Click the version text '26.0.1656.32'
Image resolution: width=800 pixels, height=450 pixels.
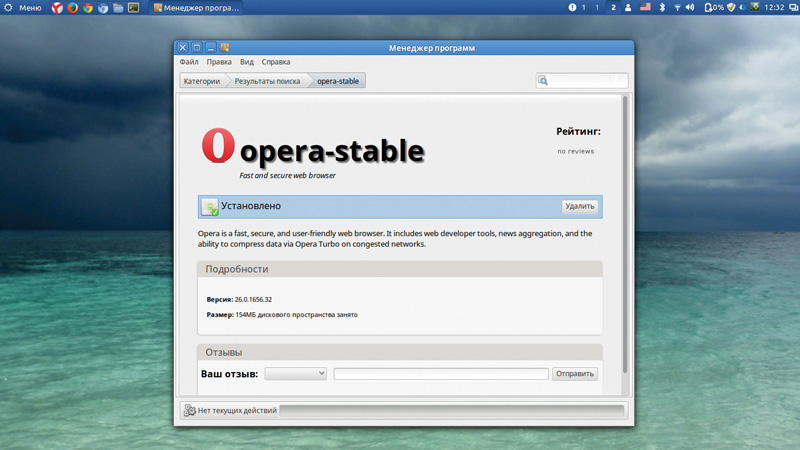click(253, 299)
